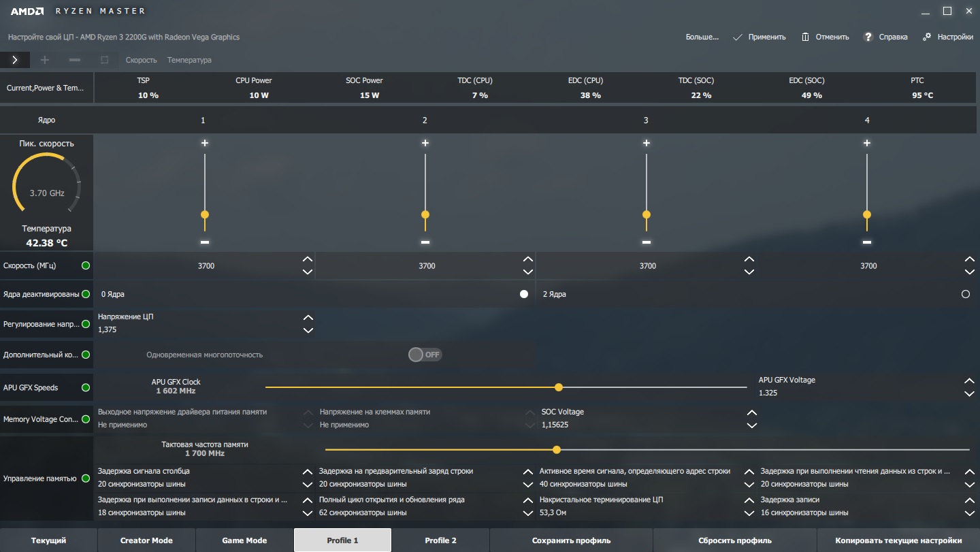Decrease Задержка на предварительный заряд строки value
Viewport: 980px width, 552px height.
click(x=528, y=485)
